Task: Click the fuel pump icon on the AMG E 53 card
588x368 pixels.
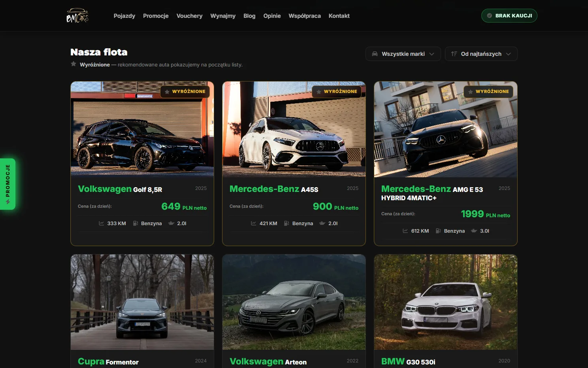Action: pos(438,231)
